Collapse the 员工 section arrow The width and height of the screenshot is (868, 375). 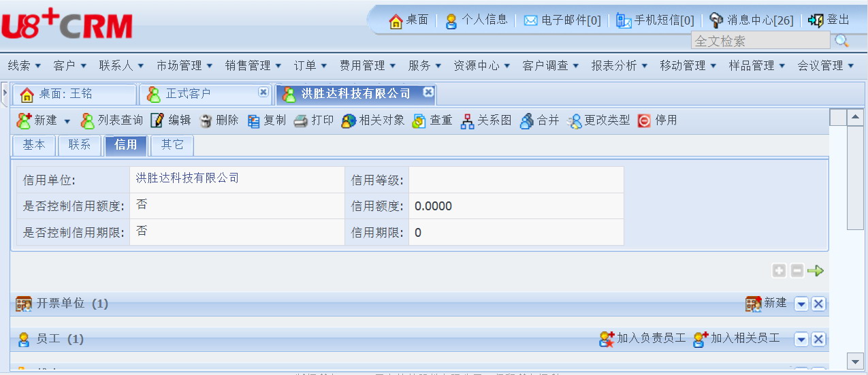[801, 340]
